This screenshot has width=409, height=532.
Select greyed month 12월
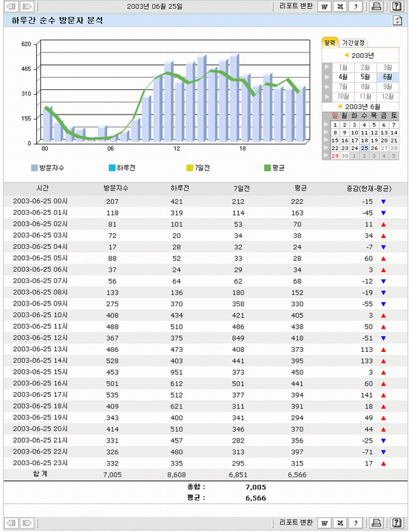point(388,97)
